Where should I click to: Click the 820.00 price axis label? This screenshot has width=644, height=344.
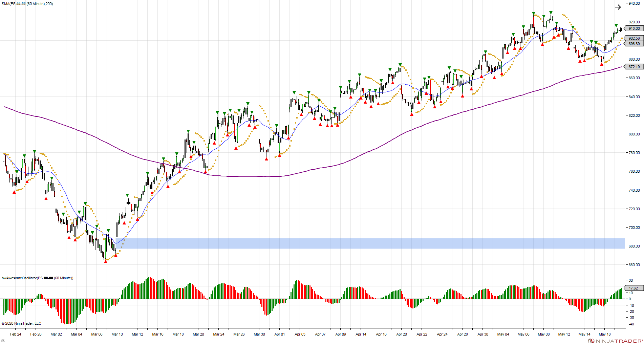[634, 115]
